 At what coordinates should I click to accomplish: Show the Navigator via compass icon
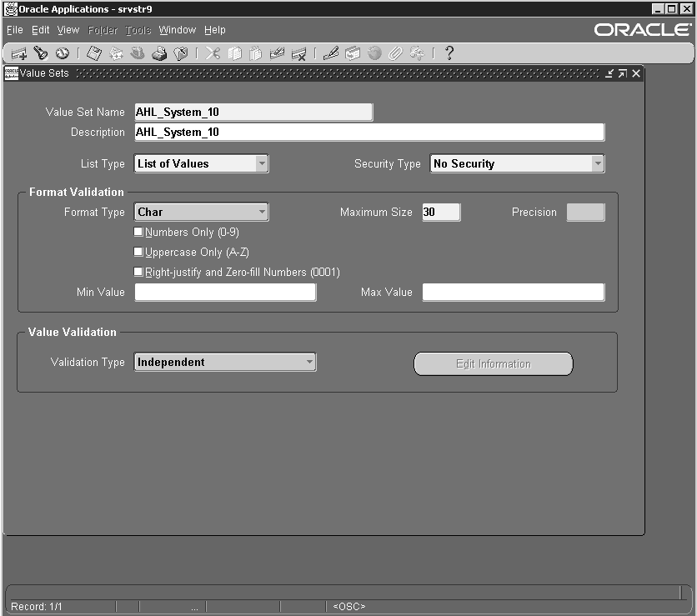pyautogui.click(x=63, y=53)
